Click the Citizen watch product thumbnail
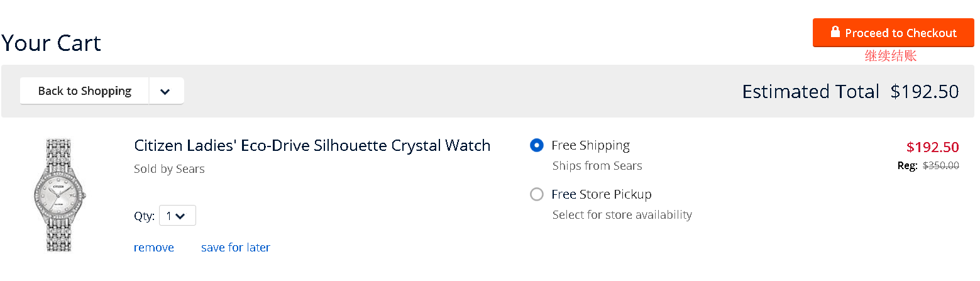This screenshot has width=980, height=281. point(59,196)
